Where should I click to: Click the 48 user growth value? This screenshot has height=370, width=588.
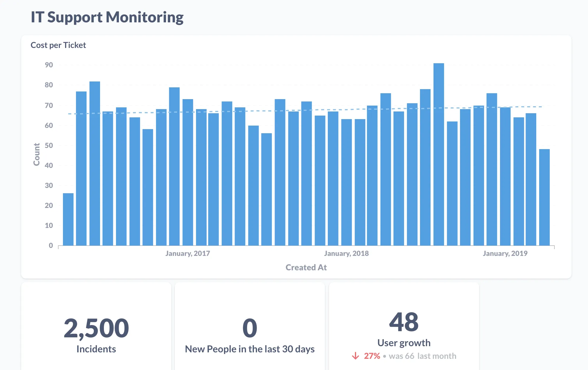(404, 322)
